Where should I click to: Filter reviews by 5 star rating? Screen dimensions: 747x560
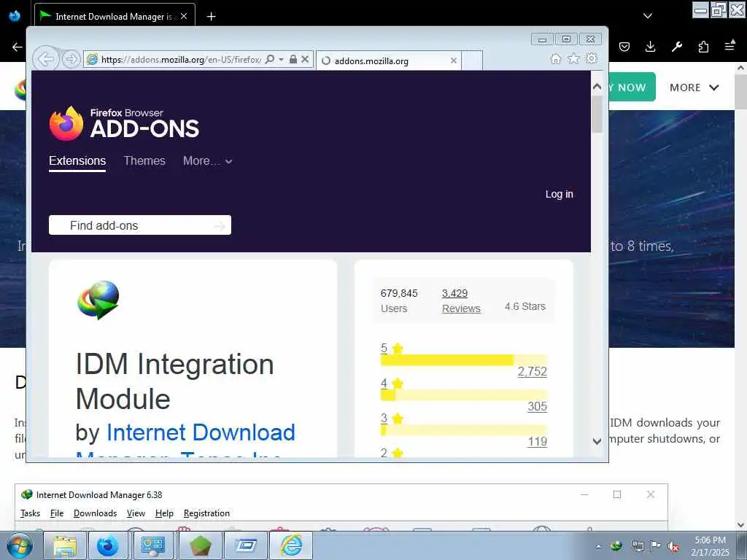pyautogui.click(x=392, y=348)
